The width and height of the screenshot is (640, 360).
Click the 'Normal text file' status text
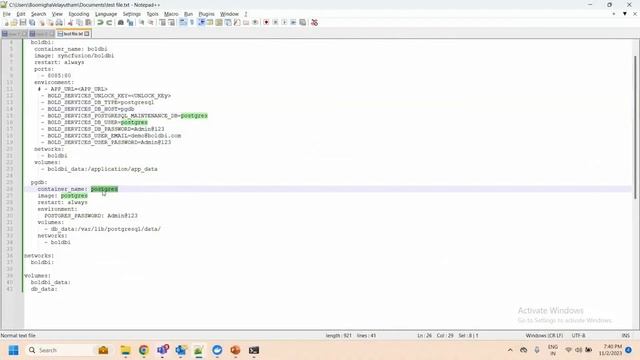(18, 336)
